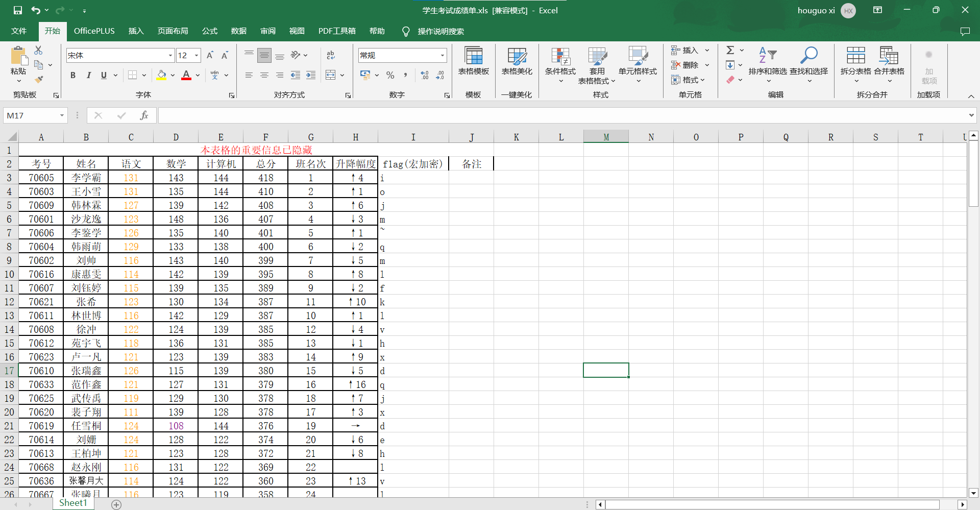Image resolution: width=980 pixels, height=510 pixels.
Task: Open the borders tool
Action: pyautogui.click(x=132, y=75)
